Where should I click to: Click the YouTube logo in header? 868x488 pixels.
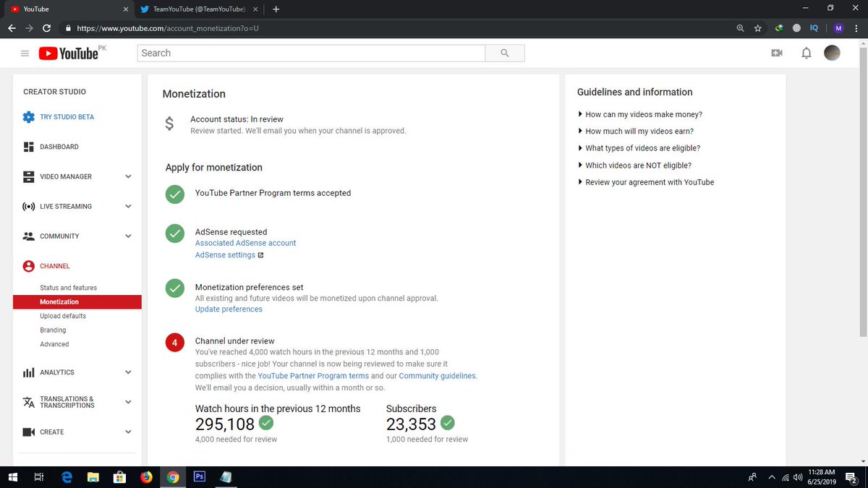click(69, 53)
